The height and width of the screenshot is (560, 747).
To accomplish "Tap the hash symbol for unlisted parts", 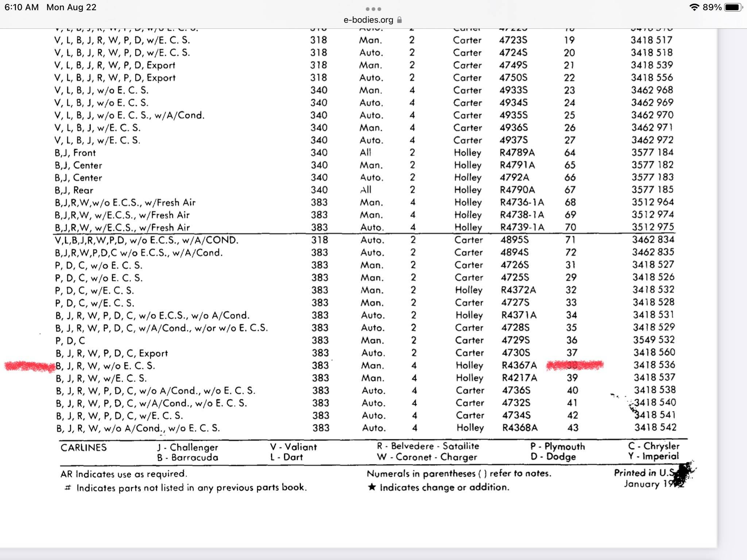I will click(67, 487).
